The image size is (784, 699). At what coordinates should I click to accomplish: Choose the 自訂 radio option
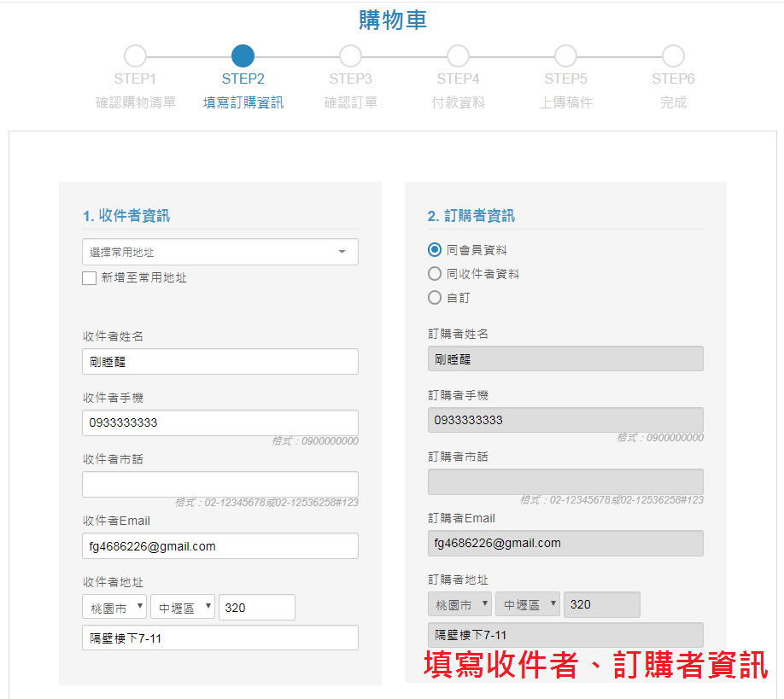435,298
